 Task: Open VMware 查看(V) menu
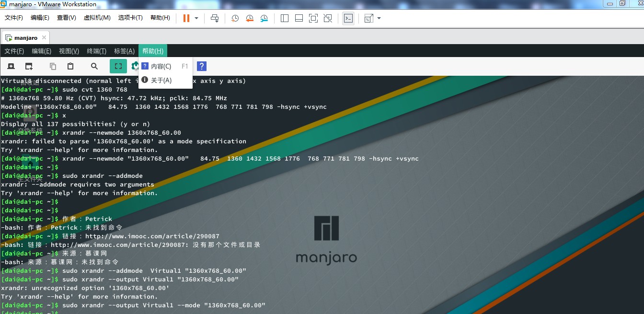click(66, 18)
